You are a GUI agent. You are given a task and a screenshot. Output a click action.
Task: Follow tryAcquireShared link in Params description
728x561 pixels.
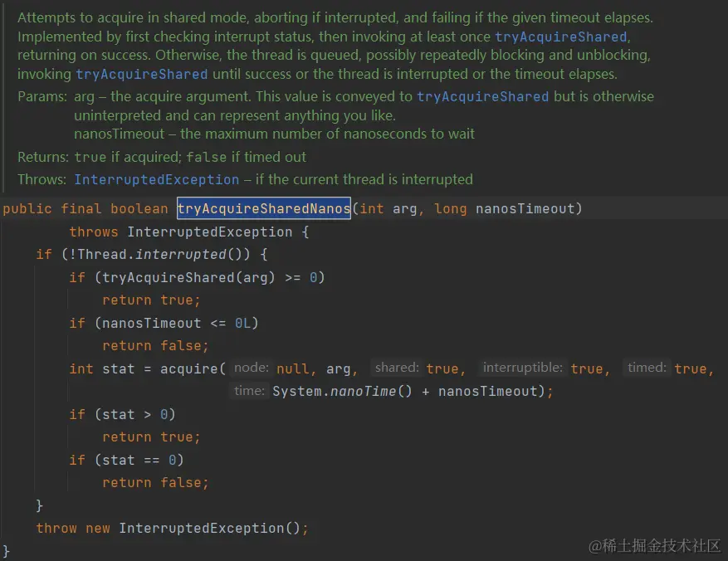tap(482, 96)
